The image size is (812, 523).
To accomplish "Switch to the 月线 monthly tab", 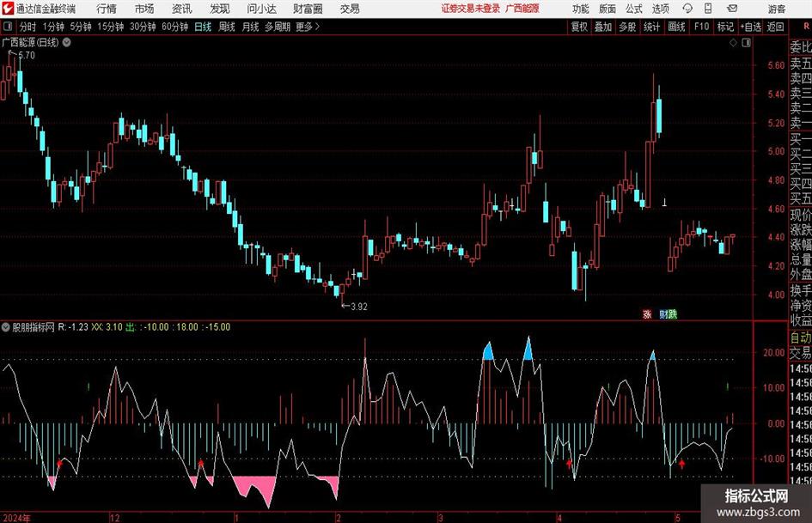I will [251, 27].
